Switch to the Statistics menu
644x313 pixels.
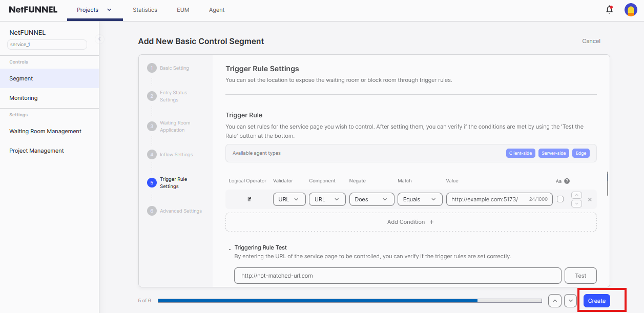pos(145,9)
